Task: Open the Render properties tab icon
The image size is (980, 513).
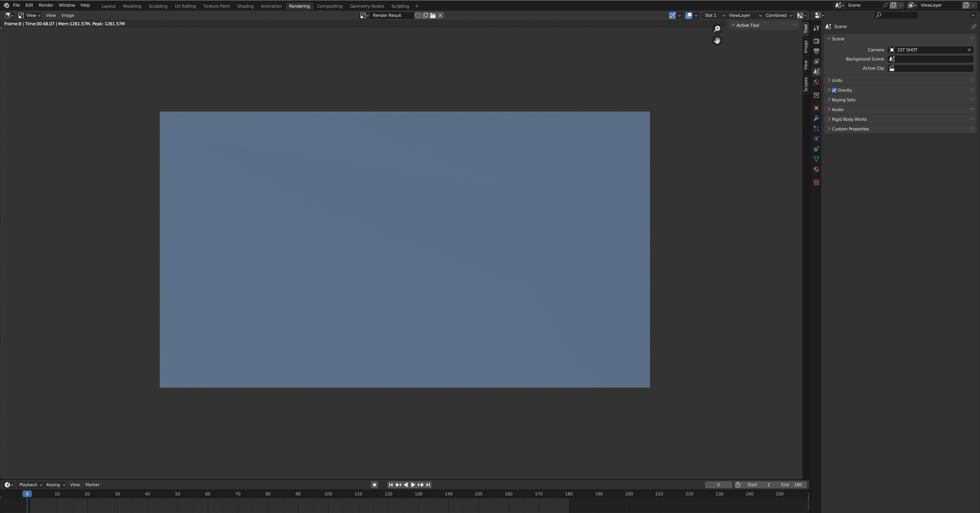Action: (x=816, y=41)
